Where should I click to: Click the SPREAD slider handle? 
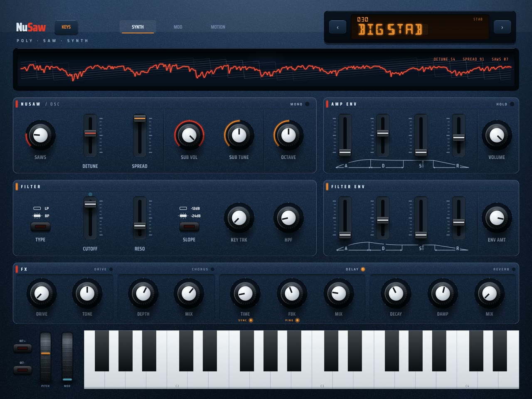140,118
